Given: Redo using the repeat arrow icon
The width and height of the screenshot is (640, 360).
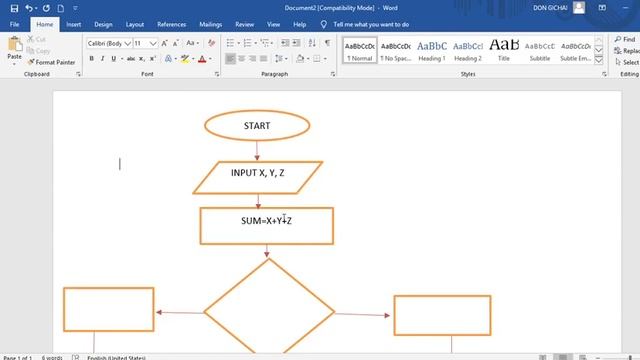Looking at the screenshot, I should tap(46, 8).
